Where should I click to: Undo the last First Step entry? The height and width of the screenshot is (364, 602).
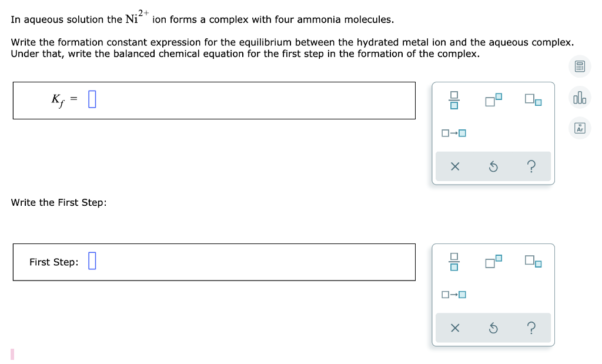coord(493,328)
